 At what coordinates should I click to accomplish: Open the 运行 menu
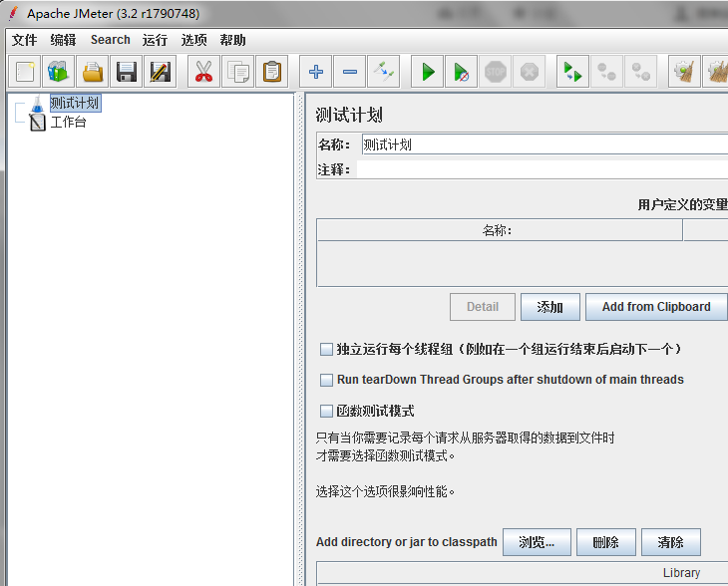point(155,40)
